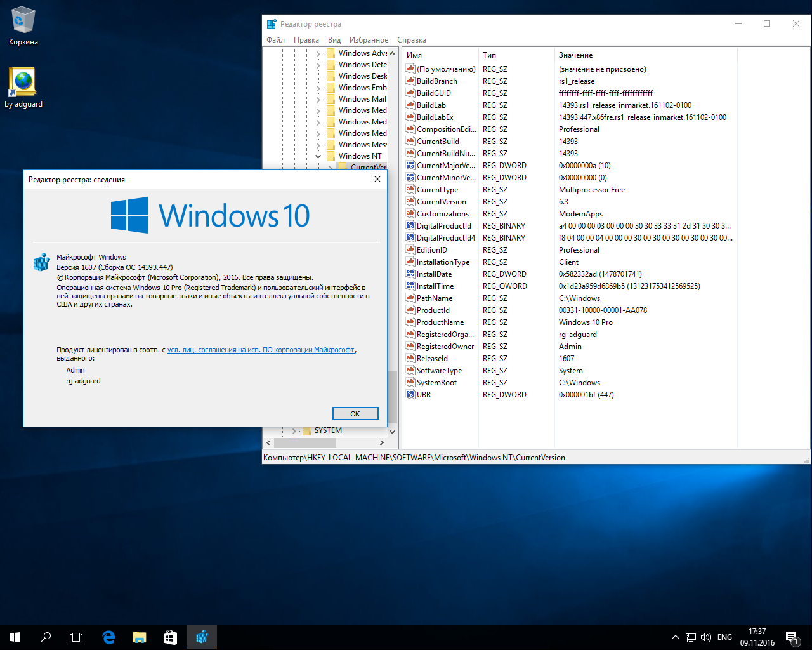Open Microsoft license agreement link
812x650 pixels.
tap(261, 350)
